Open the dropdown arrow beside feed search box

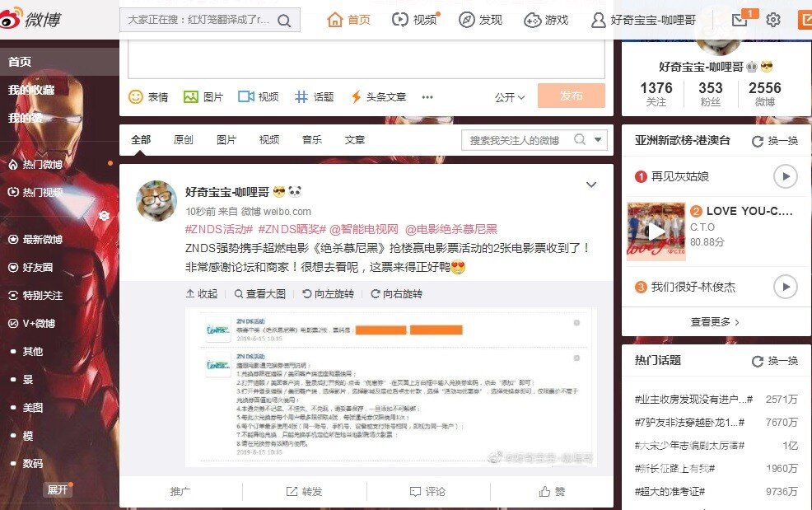tap(598, 140)
